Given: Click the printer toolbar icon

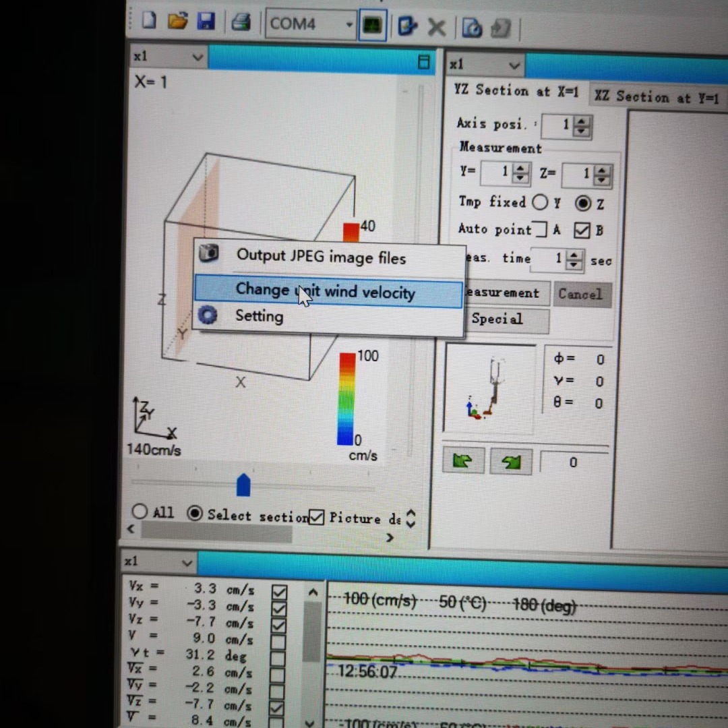Looking at the screenshot, I should pyautogui.click(x=241, y=22).
